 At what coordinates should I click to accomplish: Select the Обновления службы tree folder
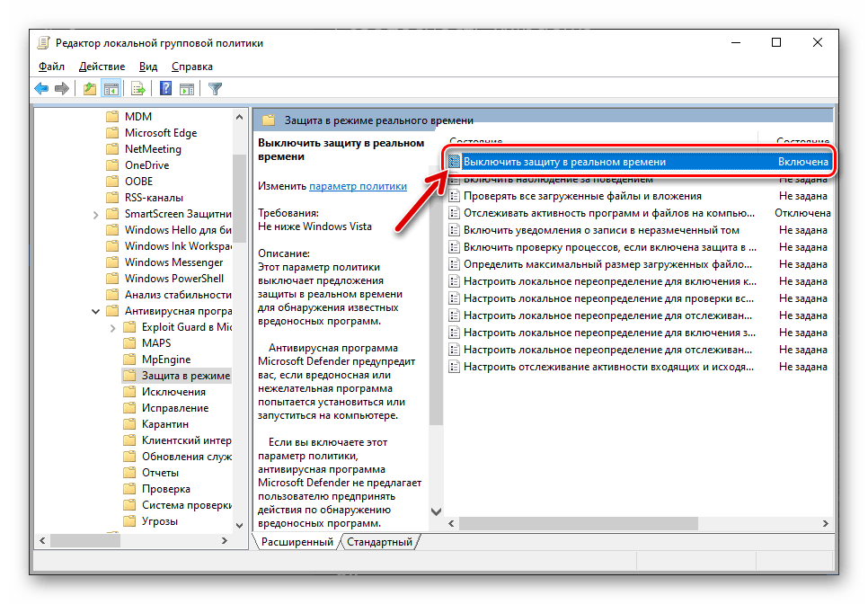click(187, 457)
